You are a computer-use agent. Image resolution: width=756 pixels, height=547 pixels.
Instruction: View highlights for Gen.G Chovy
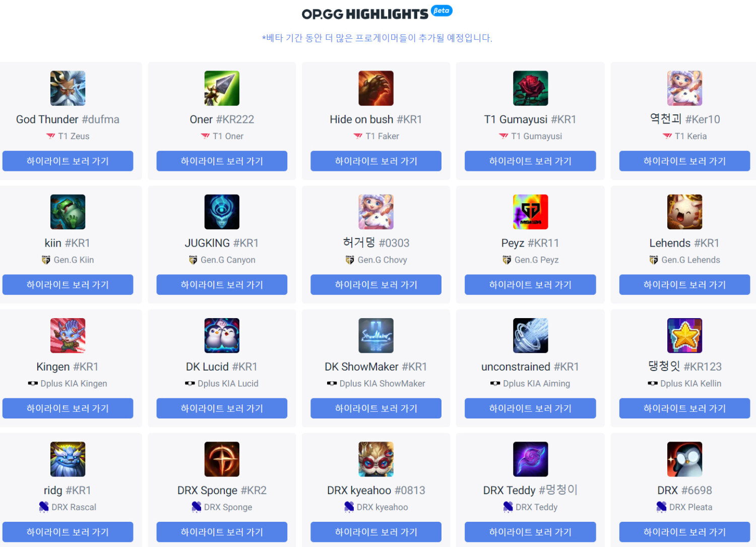pos(376,285)
